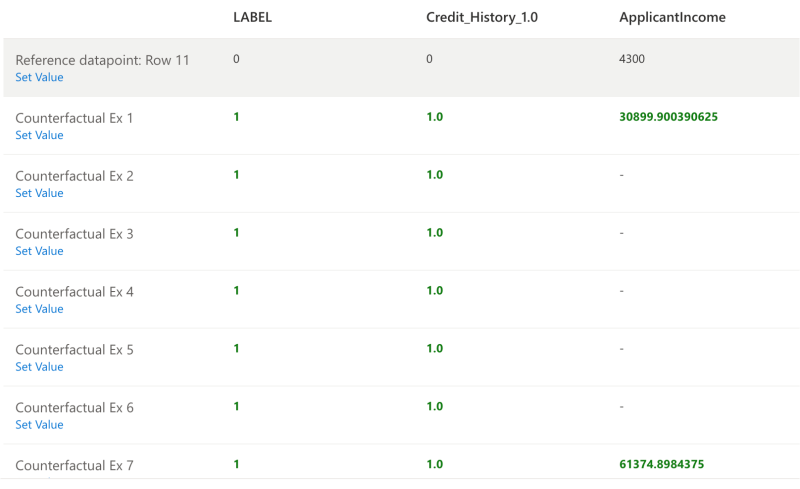Image resolution: width=800 pixels, height=489 pixels.
Task: Click ApplicantIncome value 30899.900390625
Action: click(x=668, y=117)
